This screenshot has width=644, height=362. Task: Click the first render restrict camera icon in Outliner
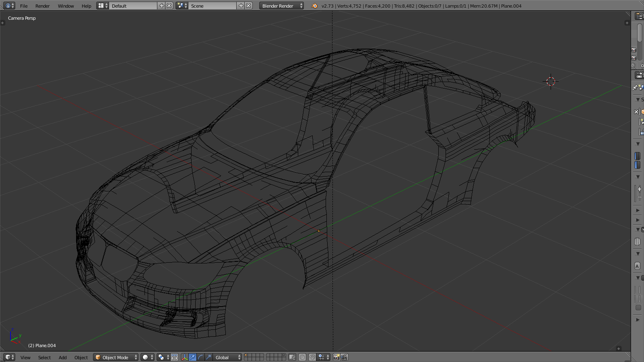click(634, 50)
